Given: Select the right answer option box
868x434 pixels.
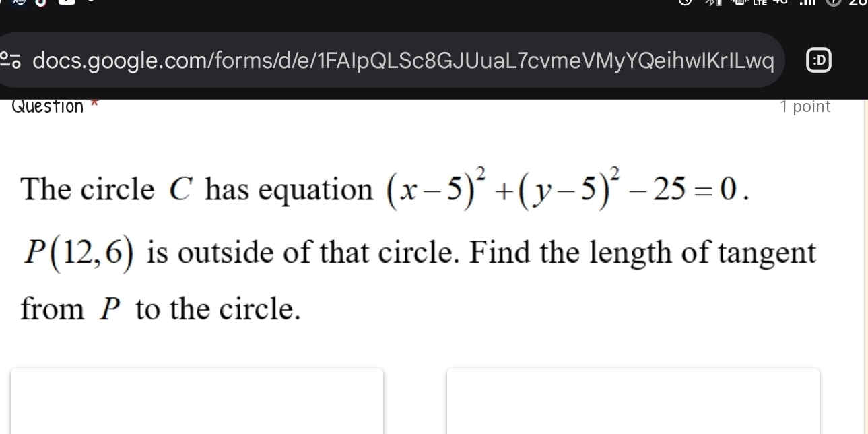Looking at the screenshot, I should click(633, 401).
